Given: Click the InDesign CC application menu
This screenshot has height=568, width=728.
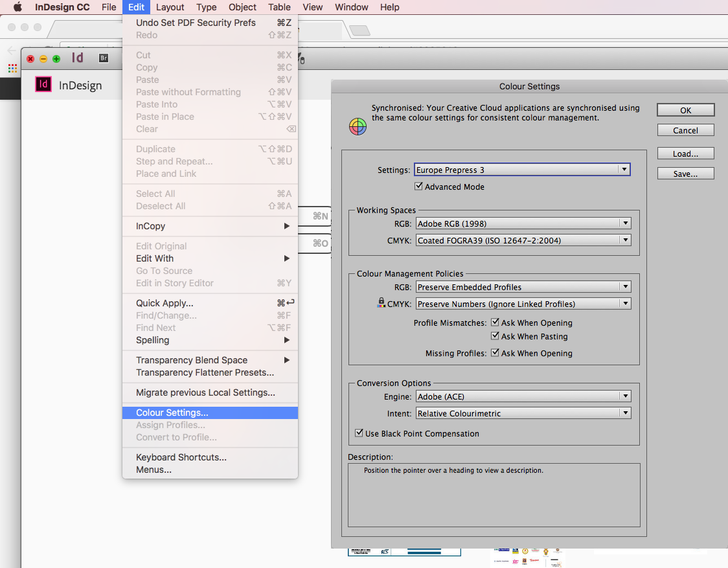Looking at the screenshot, I should click(x=62, y=7).
